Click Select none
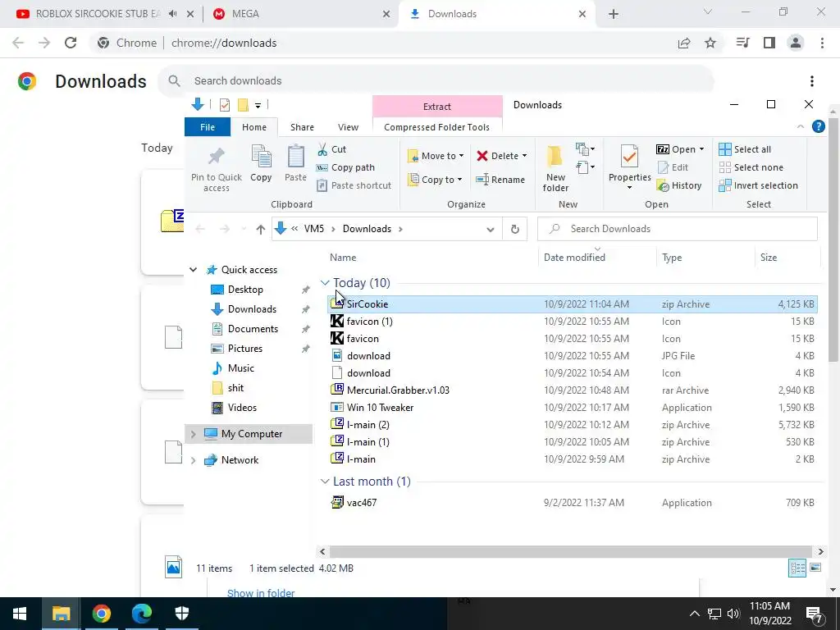The height and width of the screenshot is (630, 840). click(x=751, y=167)
